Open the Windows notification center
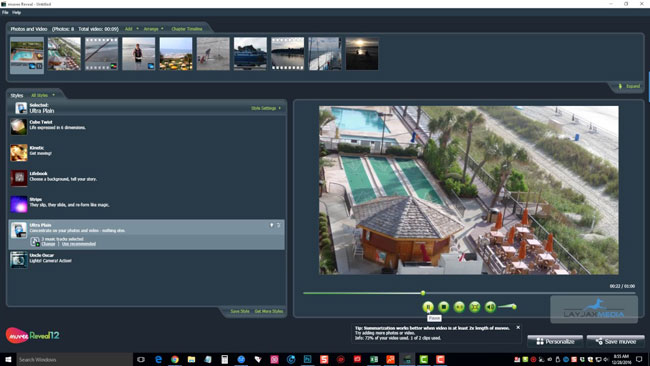Viewport: 650px width, 366px height. click(x=640, y=359)
